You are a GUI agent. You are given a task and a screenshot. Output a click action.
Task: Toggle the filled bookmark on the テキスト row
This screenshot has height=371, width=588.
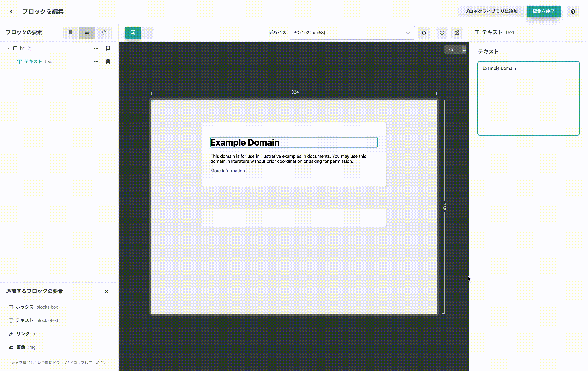(108, 61)
